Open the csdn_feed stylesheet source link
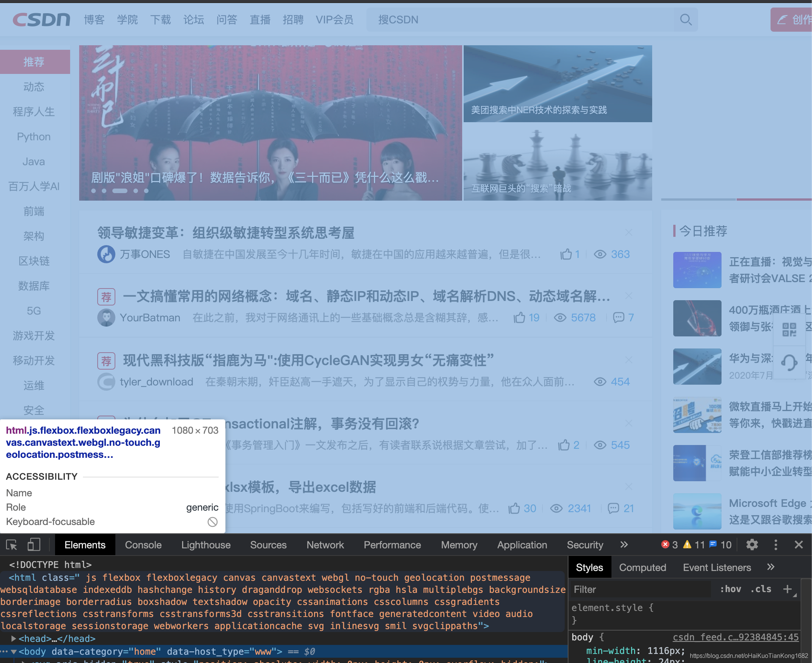The image size is (812, 663). [735, 637]
